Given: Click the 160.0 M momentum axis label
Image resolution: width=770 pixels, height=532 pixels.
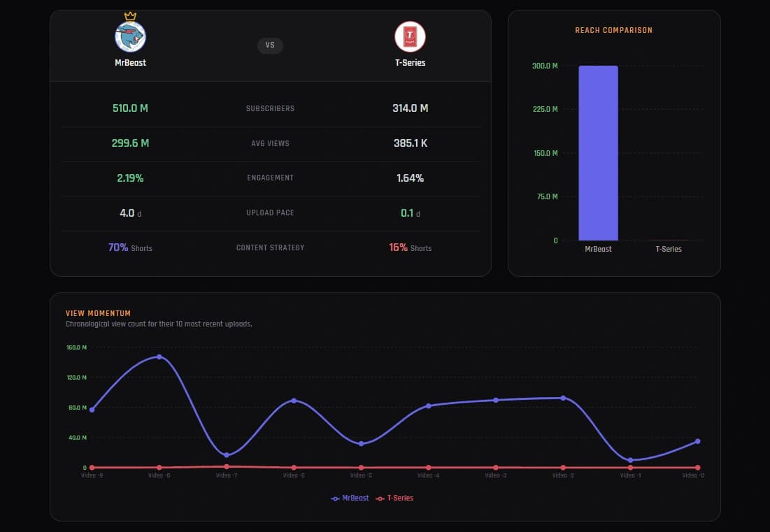Looking at the screenshot, I should click(77, 347).
